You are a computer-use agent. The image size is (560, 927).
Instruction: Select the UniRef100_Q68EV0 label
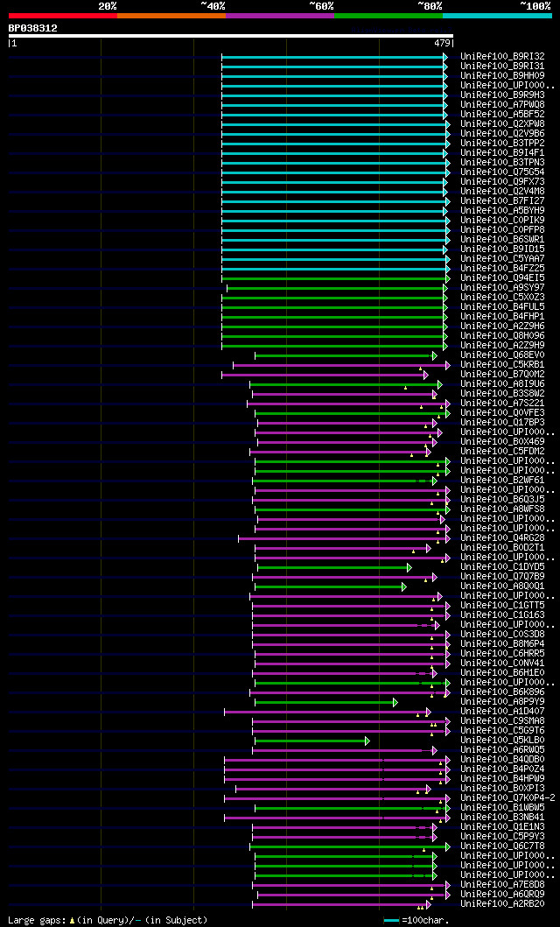point(503,355)
